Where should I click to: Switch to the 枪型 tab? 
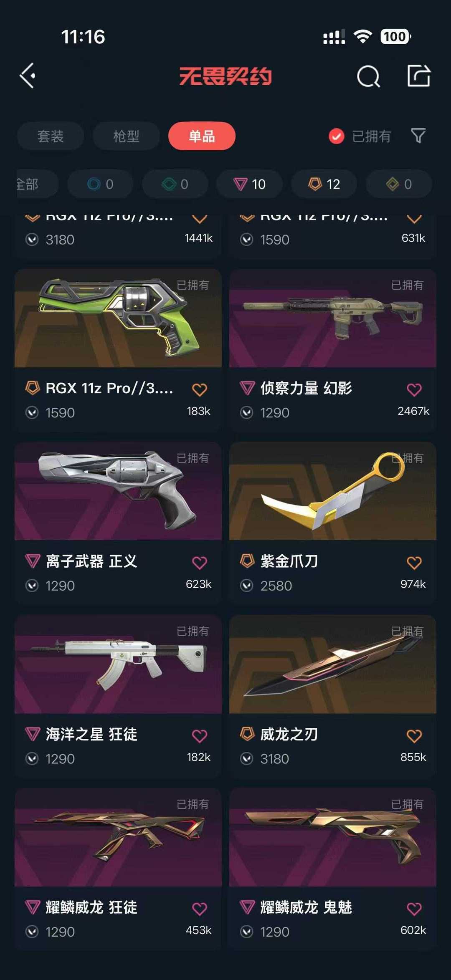coord(126,136)
